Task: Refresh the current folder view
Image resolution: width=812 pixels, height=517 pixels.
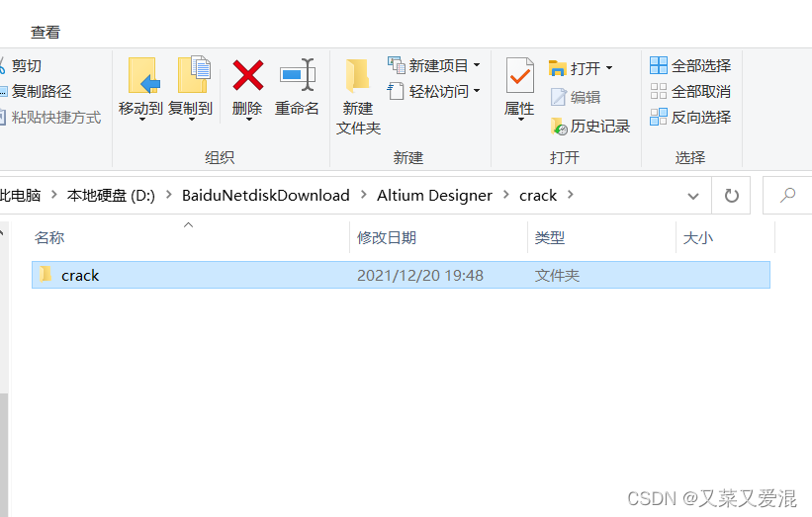Action: coord(731,196)
